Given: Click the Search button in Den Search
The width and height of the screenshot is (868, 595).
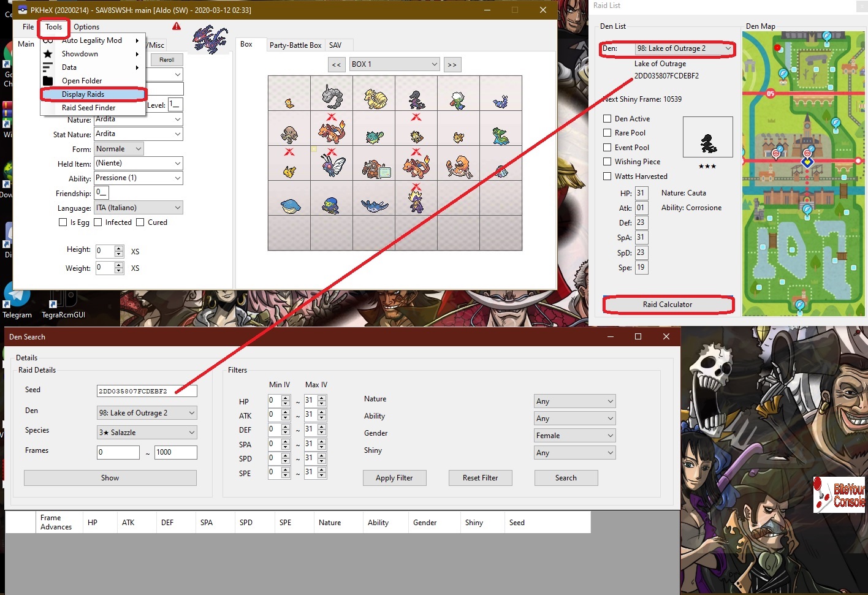Looking at the screenshot, I should tap(566, 478).
